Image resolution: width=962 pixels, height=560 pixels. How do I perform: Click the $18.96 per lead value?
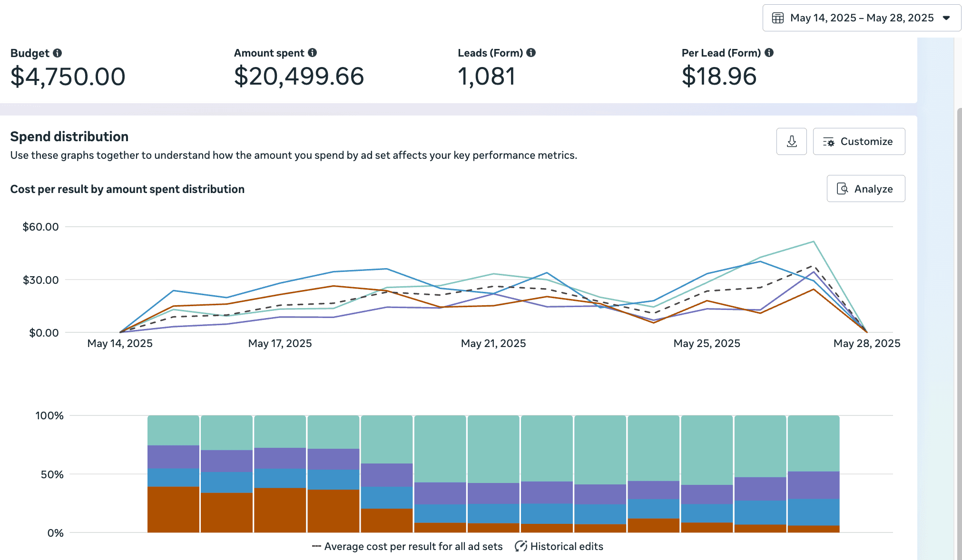pyautogui.click(x=719, y=77)
